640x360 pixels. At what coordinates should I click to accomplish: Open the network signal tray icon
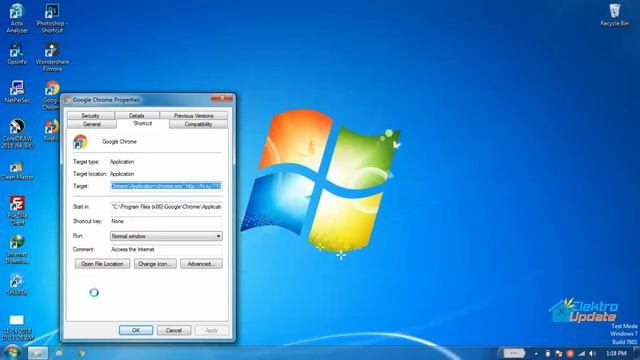[582, 353]
